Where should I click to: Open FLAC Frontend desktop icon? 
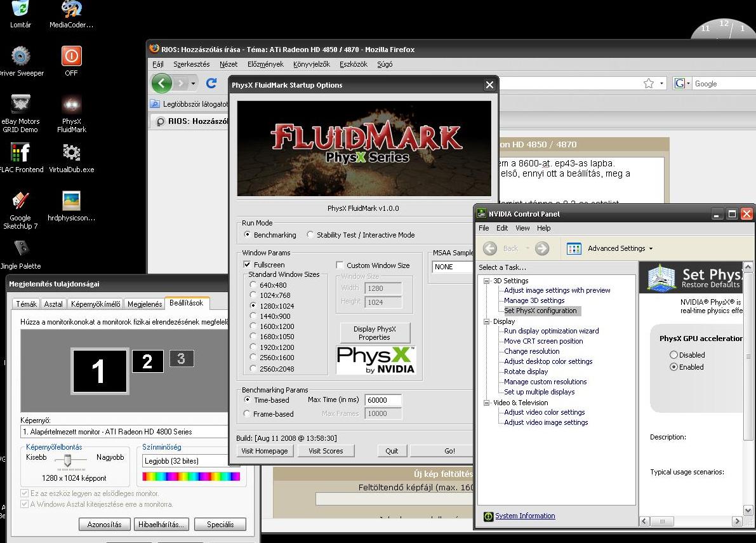(x=21, y=152)
